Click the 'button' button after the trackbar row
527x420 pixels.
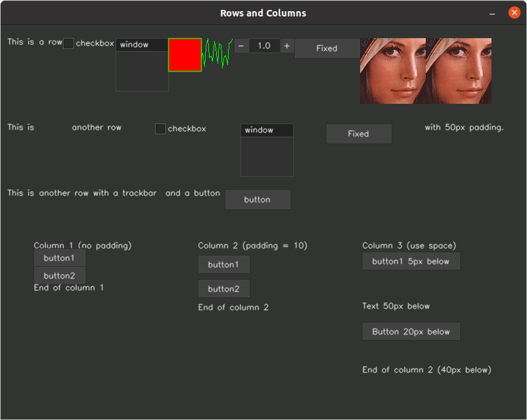coord(258,199)
